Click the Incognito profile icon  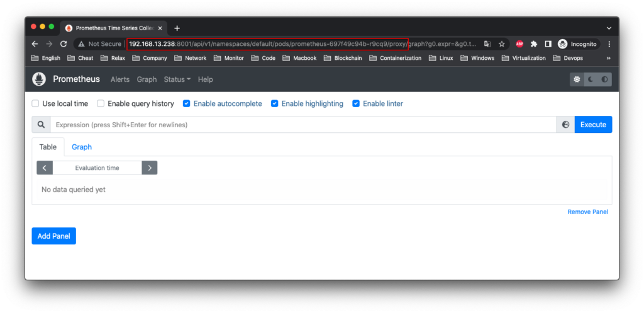tap(562, 44)
